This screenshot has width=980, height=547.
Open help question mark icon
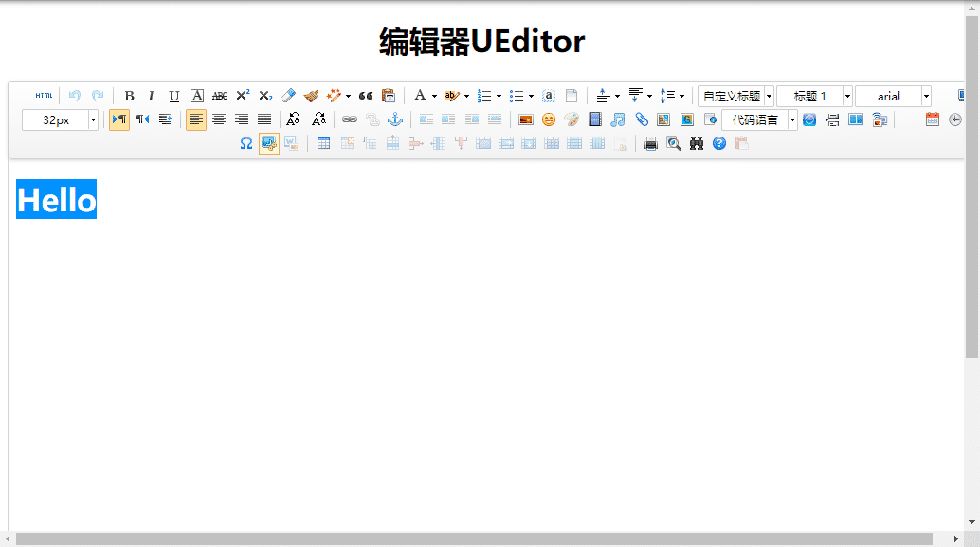(719, 144)
